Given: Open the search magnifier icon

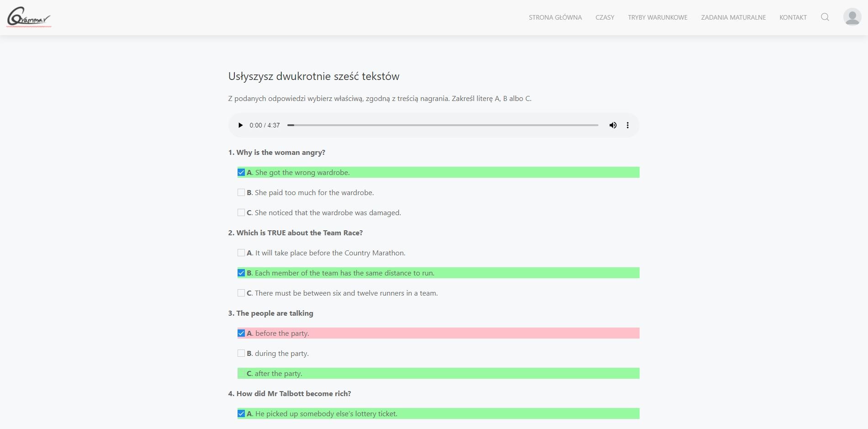Looking at the screenshot, I should pyautogui.click(x=825, y=17).
